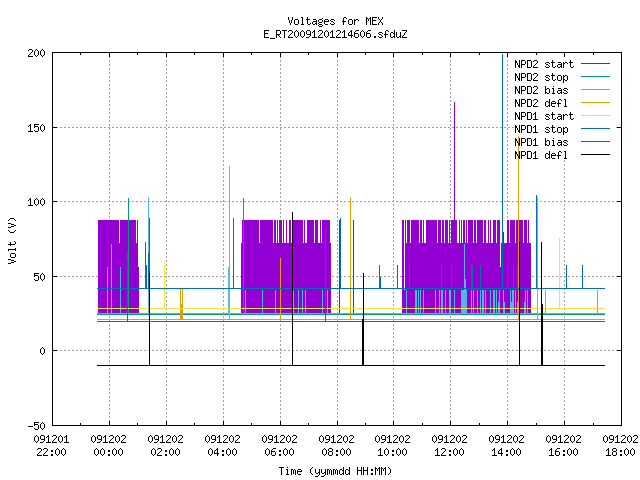Click the red NPD1 bias legend line
This screenshot has height=480, width=640.
pos(595,142)
